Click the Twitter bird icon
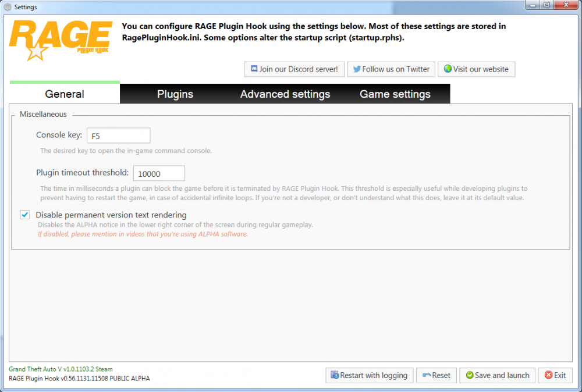This screenshot has width=582, height=392. pyautogui.click(x=357, y=69)
